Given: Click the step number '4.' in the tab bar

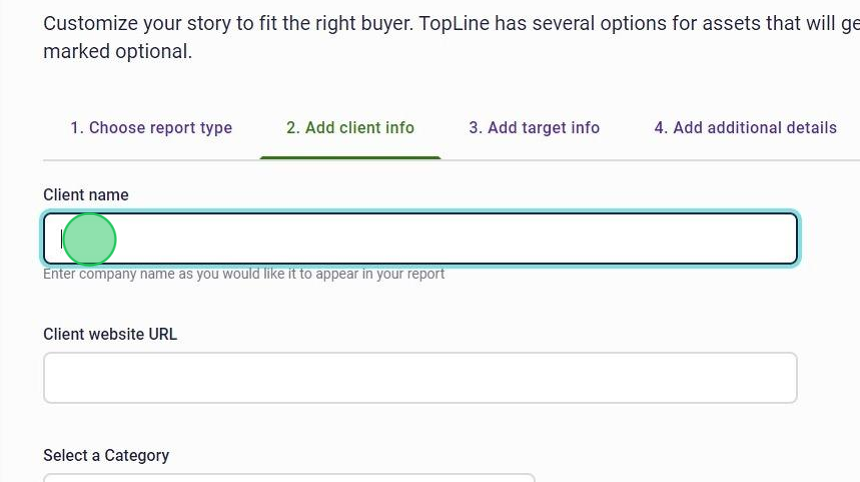Looking at the screenshot, I should 661,128.
